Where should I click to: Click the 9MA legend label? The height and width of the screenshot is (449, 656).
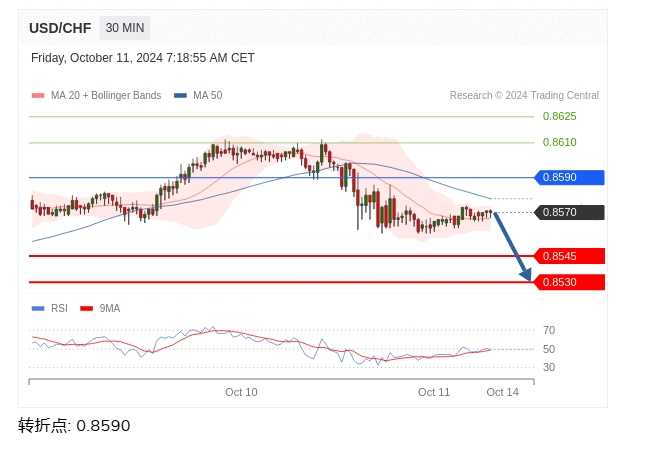click(110, 308)
